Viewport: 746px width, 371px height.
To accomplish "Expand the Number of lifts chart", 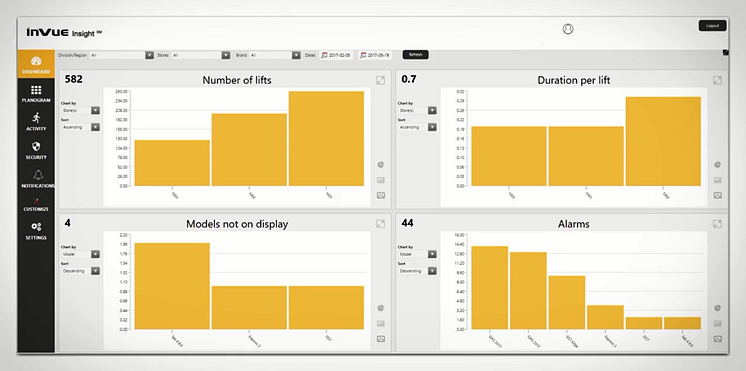I will 380,80.
